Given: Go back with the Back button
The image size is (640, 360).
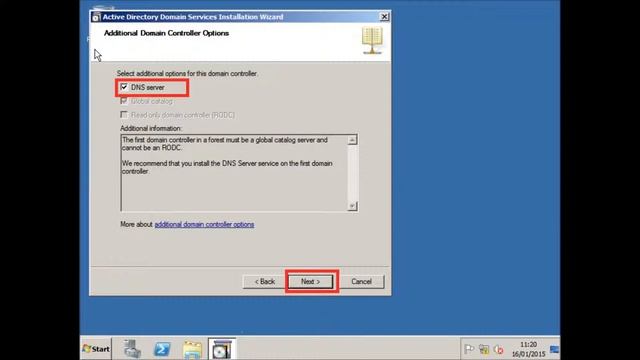Looking at the screenshot, I should coord(265,282).
